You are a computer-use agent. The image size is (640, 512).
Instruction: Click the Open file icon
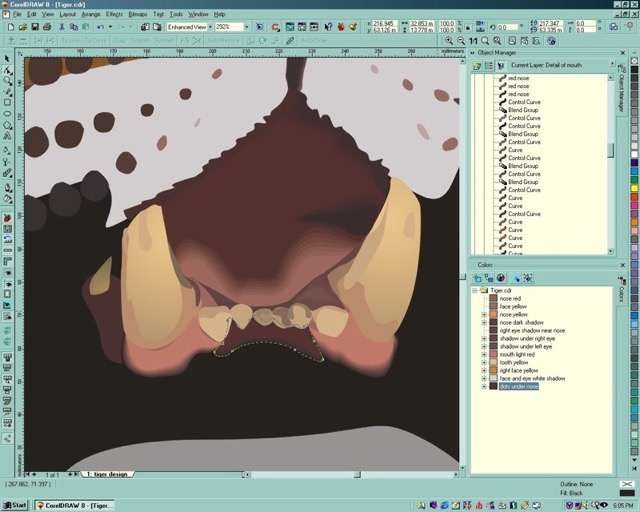click(x=23, y=27)
